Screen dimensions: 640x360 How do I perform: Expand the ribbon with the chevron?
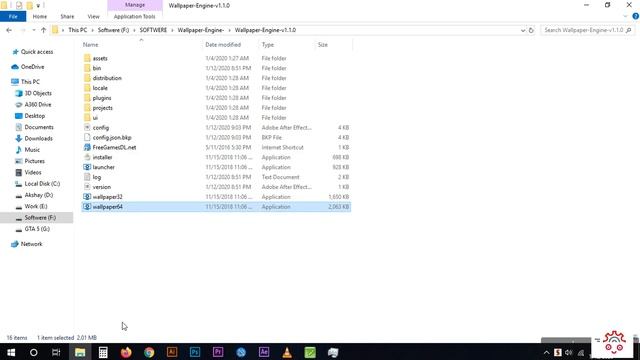[x=625, y=16]
